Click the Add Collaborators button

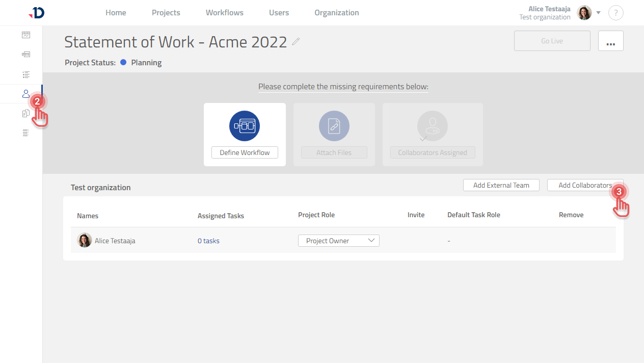coord(584,185)
